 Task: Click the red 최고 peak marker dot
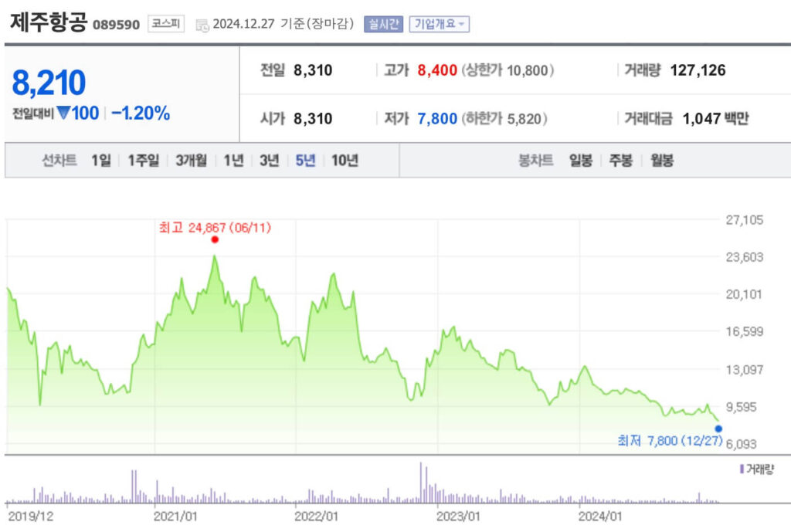(x=215, y=239)
